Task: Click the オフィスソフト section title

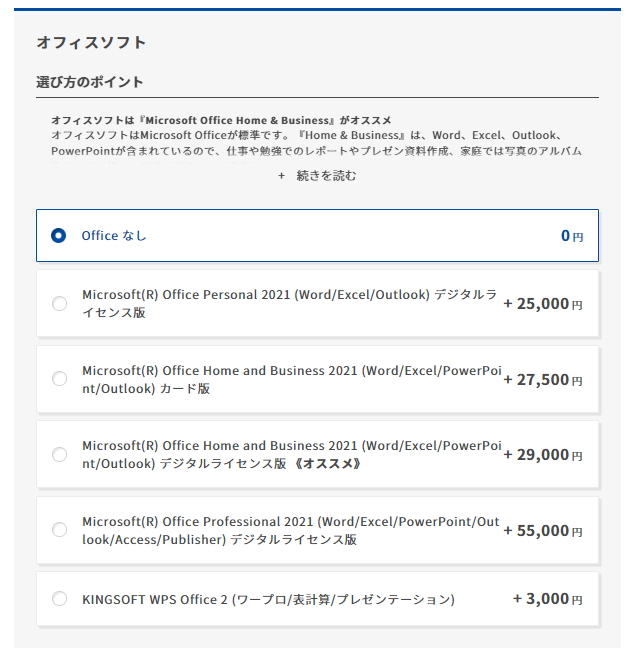Action: 91,42
